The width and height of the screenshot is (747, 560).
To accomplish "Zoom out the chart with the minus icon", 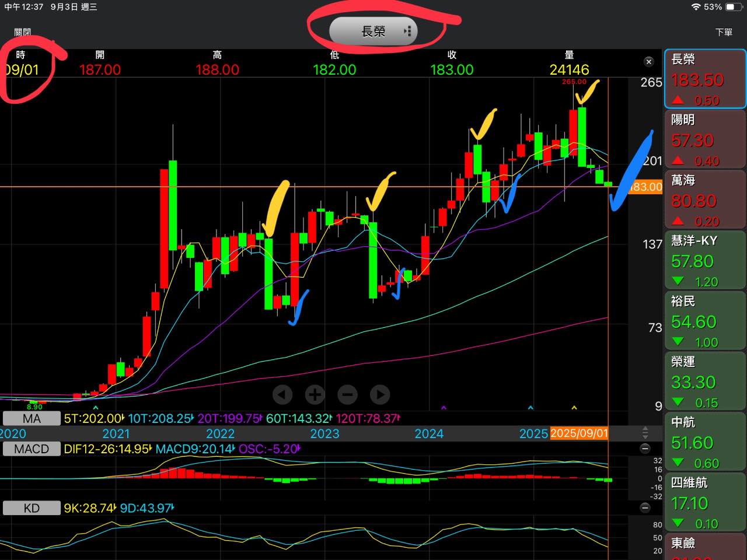I will point(347,395).
